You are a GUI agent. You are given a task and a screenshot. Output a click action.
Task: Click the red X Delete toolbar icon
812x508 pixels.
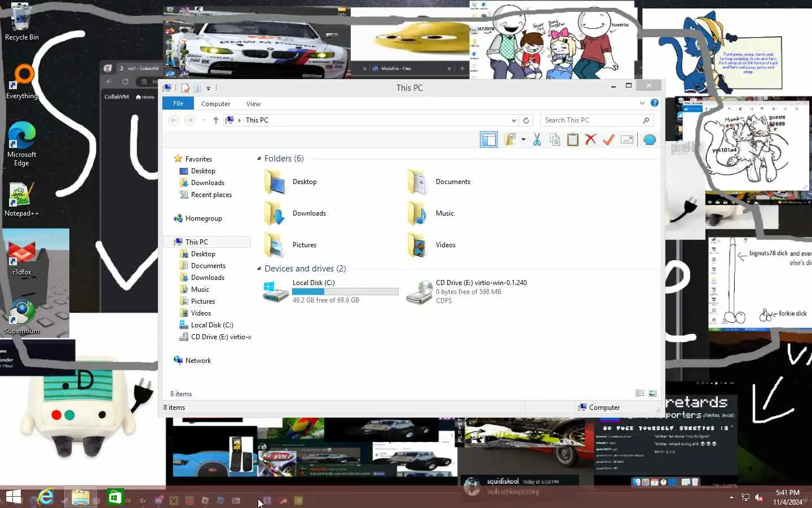pyautogui.click(x=590, y=139)
